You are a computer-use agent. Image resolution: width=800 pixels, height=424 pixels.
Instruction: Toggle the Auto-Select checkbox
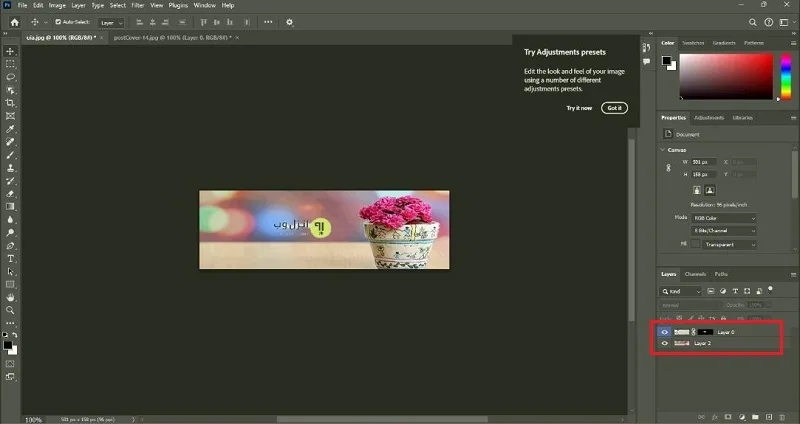[58, 22]
